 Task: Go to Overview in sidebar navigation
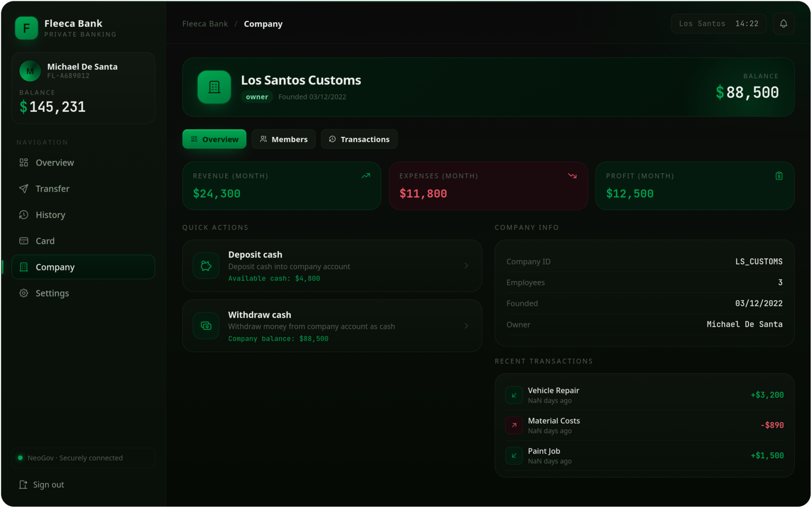click(83, 162)
